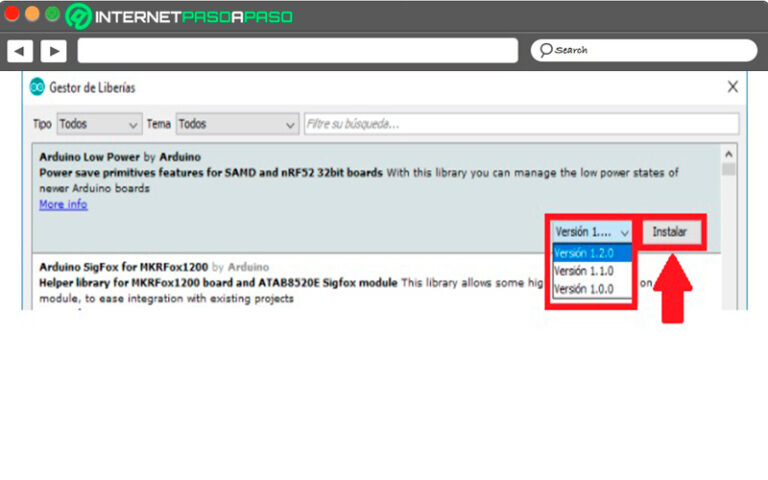Click the library list scrollbar thumb

coord(728,170)
